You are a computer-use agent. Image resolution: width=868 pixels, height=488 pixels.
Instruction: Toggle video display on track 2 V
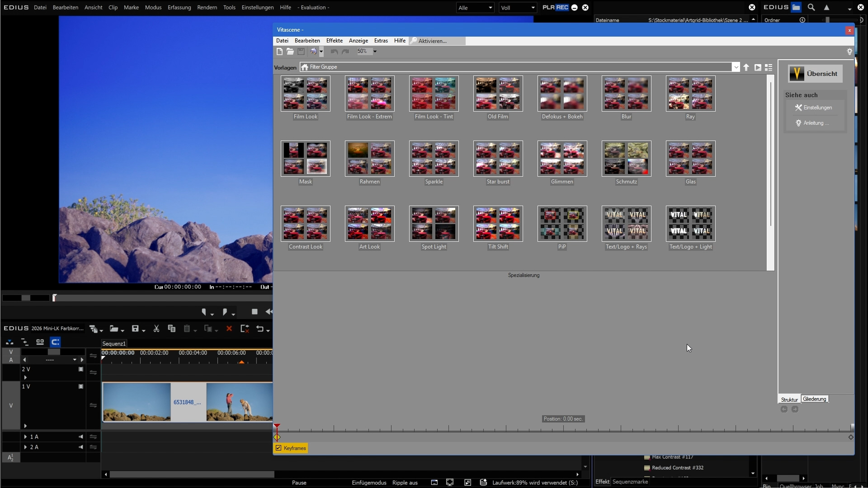pyautogui.click(x=81, y=369)
